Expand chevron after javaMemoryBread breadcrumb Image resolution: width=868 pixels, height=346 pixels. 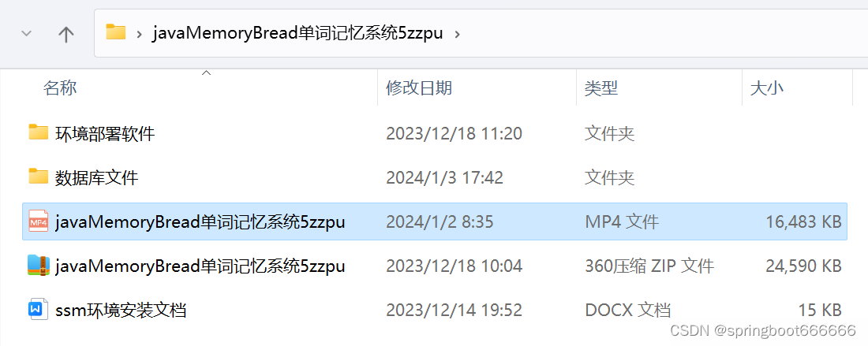coord(457,34)
